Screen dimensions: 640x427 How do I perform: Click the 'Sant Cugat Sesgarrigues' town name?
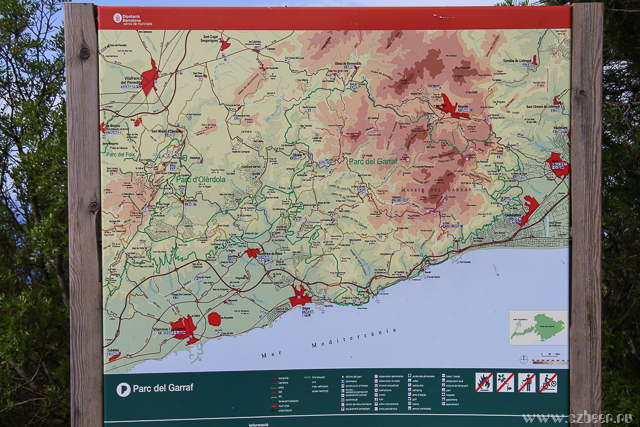[x=212, y=38]
